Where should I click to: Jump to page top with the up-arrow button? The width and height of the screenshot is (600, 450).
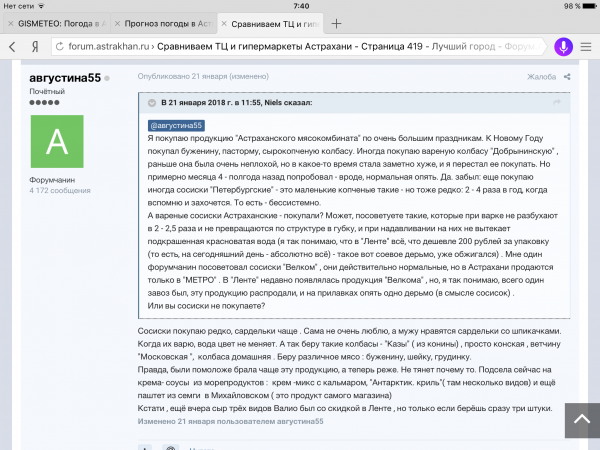[x=582, y=420]
